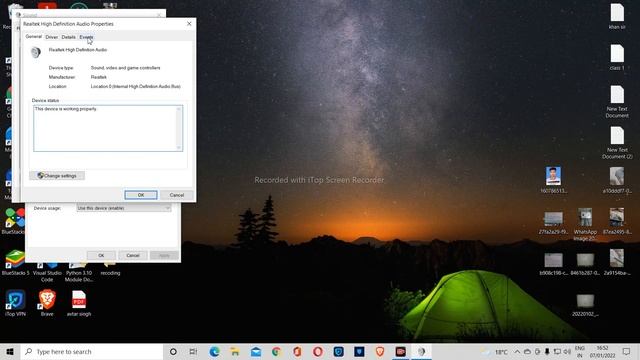
Task: Open the 2a9154ba image file
Action: [x=617, y=262]
